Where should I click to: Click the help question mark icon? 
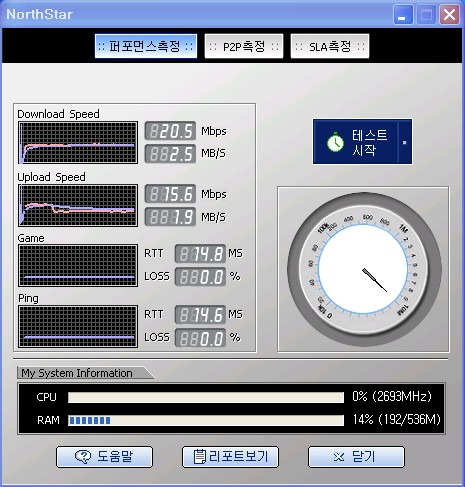(83, 456)
